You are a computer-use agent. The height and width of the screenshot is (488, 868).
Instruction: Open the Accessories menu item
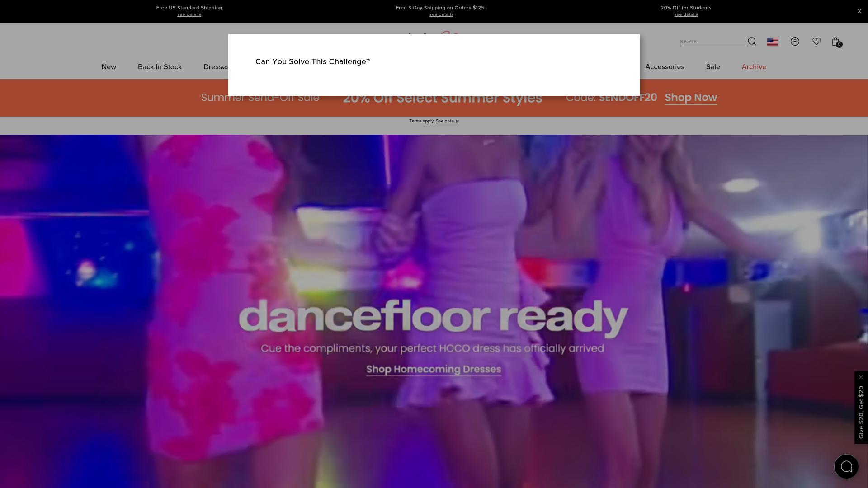click(665, 67)
